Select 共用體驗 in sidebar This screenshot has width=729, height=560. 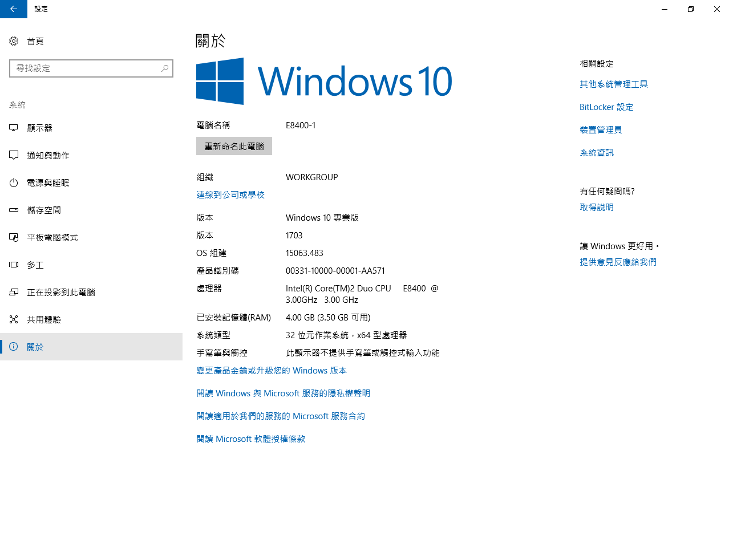pyautogui.click(x=91, y=319)
